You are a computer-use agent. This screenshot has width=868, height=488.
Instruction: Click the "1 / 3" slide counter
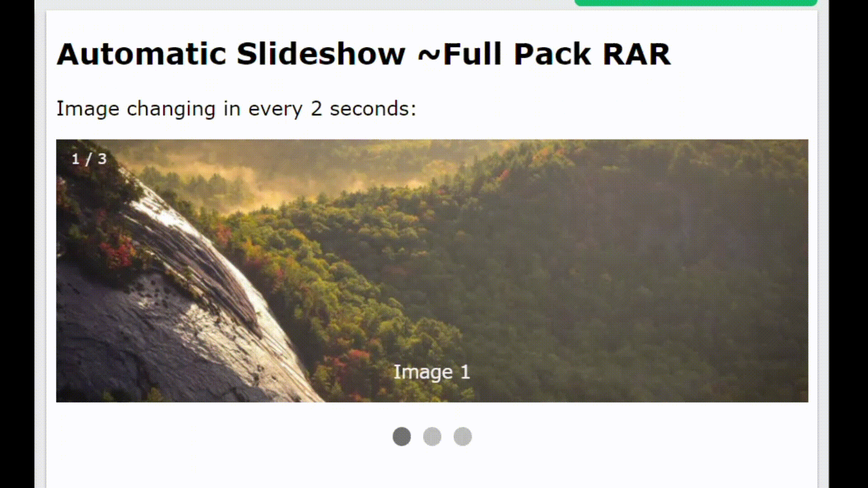tap(89, 159)
